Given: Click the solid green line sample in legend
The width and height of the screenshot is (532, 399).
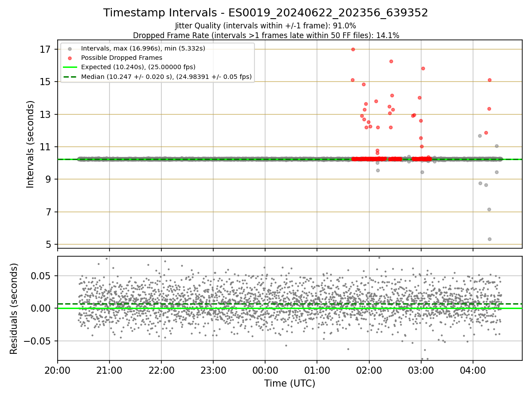Looking at the screenshot, I should (70, 67).
